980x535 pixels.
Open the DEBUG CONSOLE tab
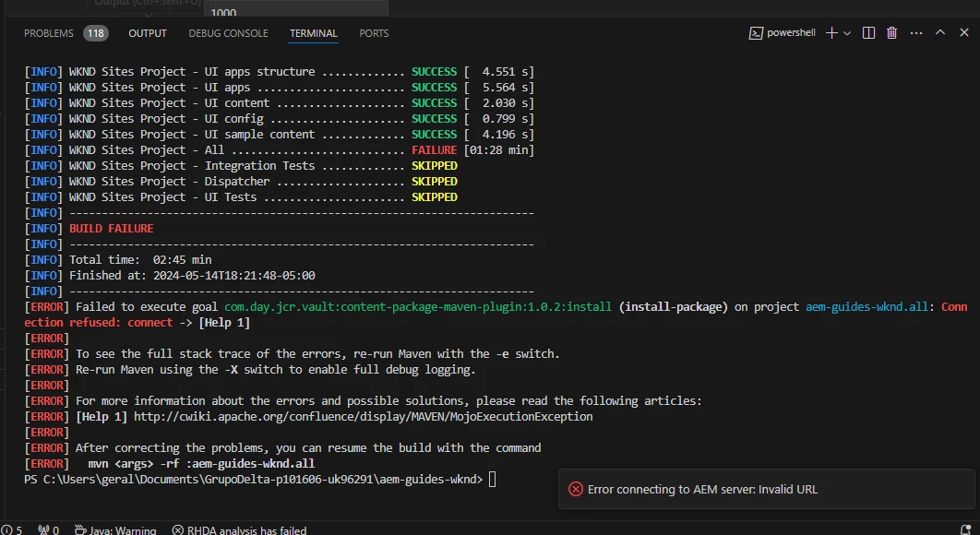(x=228, y=33)
